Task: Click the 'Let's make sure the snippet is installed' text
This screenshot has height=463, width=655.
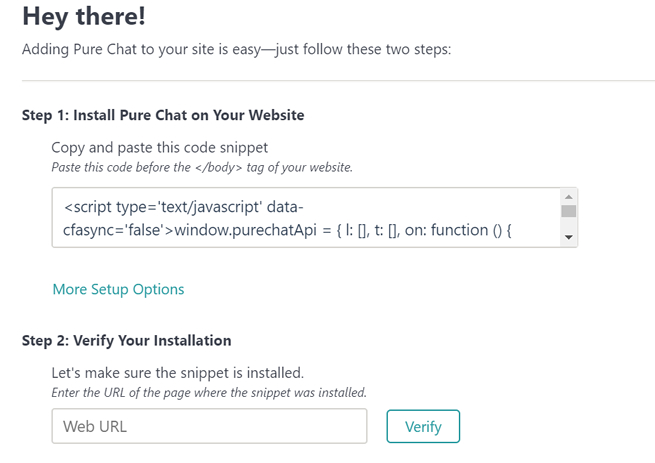Action: (x=178, y=373)
